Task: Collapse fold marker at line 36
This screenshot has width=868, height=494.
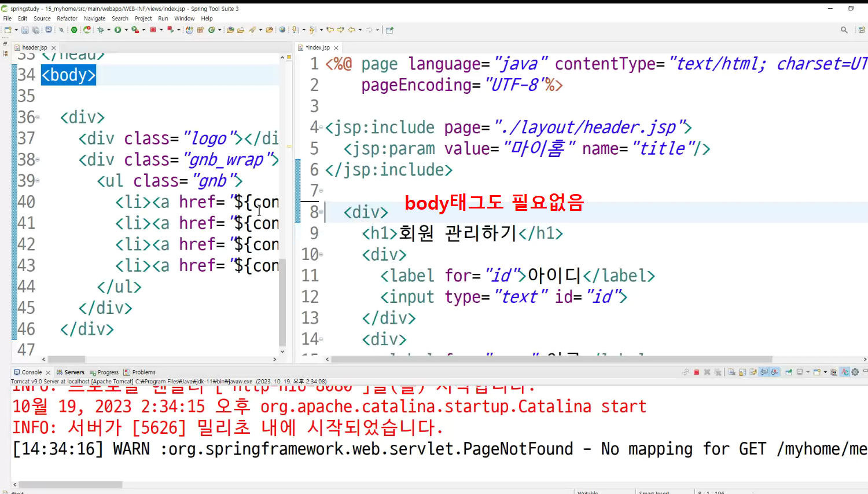Action: (38, 118)
